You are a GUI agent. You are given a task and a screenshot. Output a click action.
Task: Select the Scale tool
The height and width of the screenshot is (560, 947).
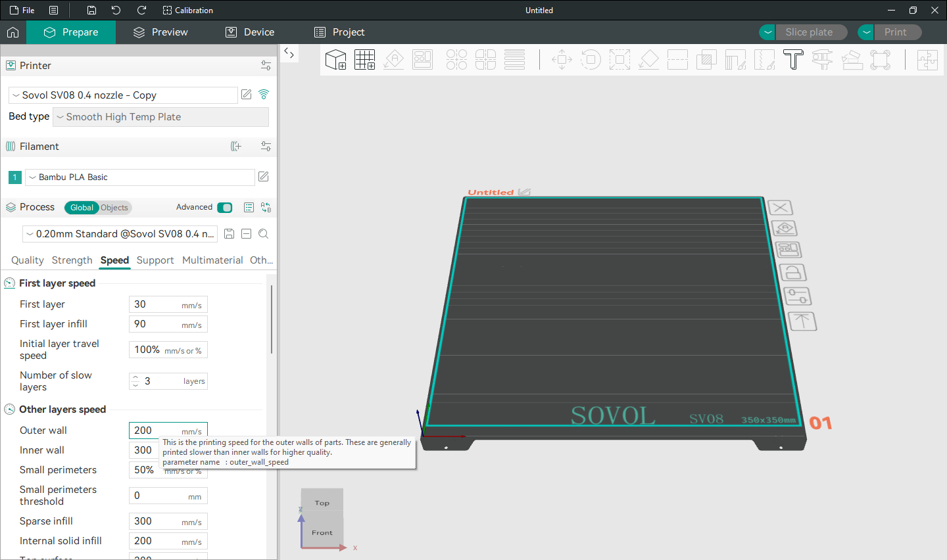click(619, 60)
